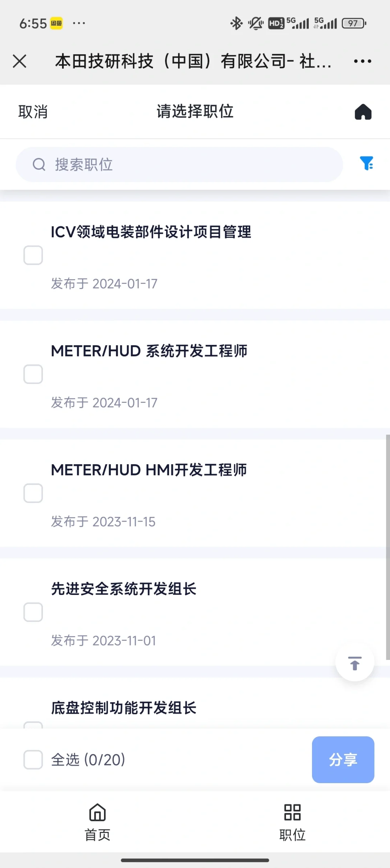
Task: Tap the scroll-to-top arrow button
Action: click(355, 663)
